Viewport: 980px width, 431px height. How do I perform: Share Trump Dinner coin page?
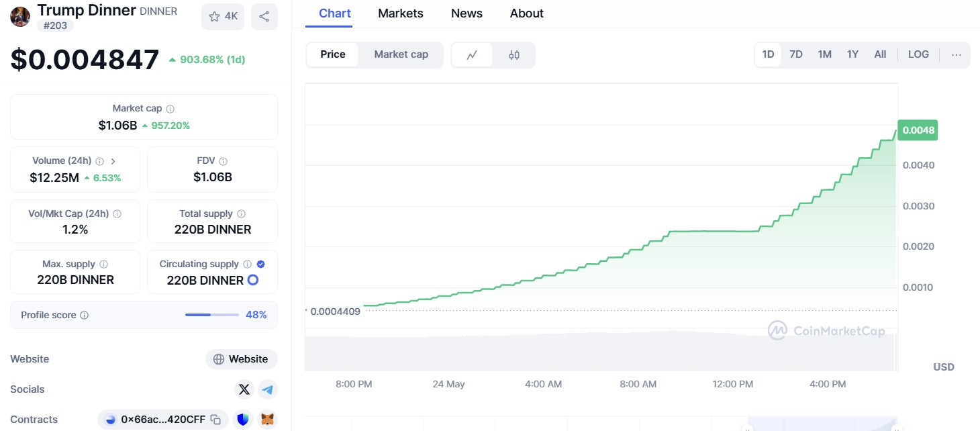264,17
